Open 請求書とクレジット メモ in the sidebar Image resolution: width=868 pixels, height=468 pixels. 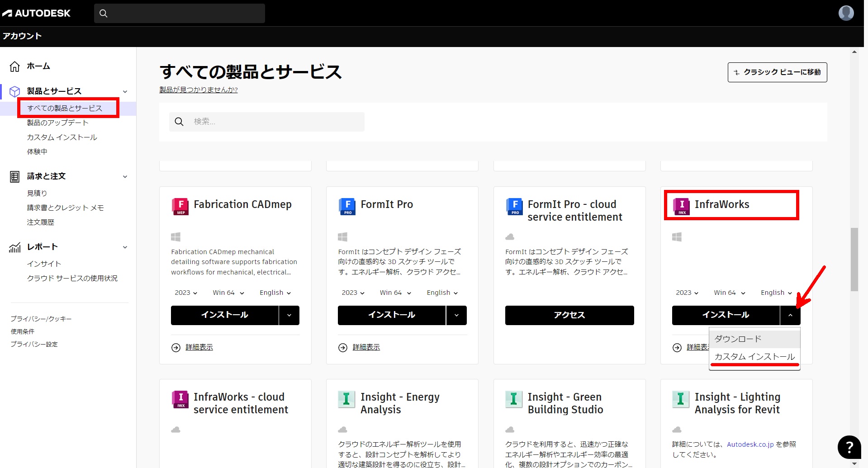click(66, 208)
